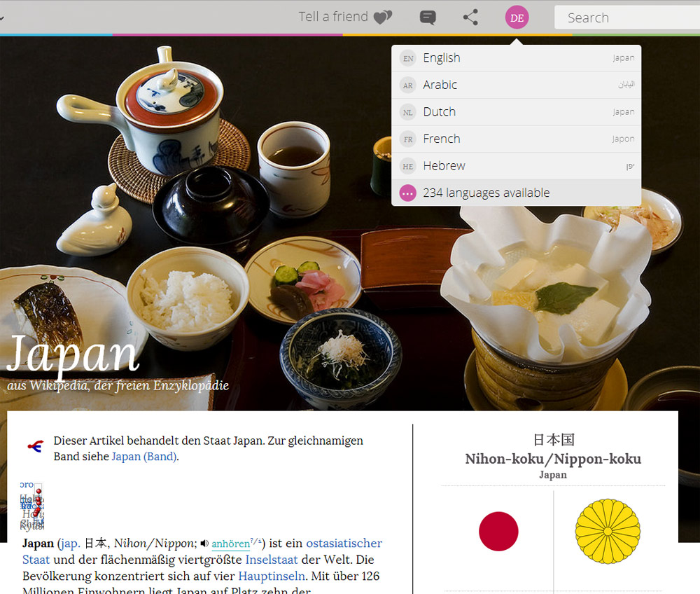This screenshot has height=594, width=700.
Task: Show all 234 languages available
Action: 516,193
